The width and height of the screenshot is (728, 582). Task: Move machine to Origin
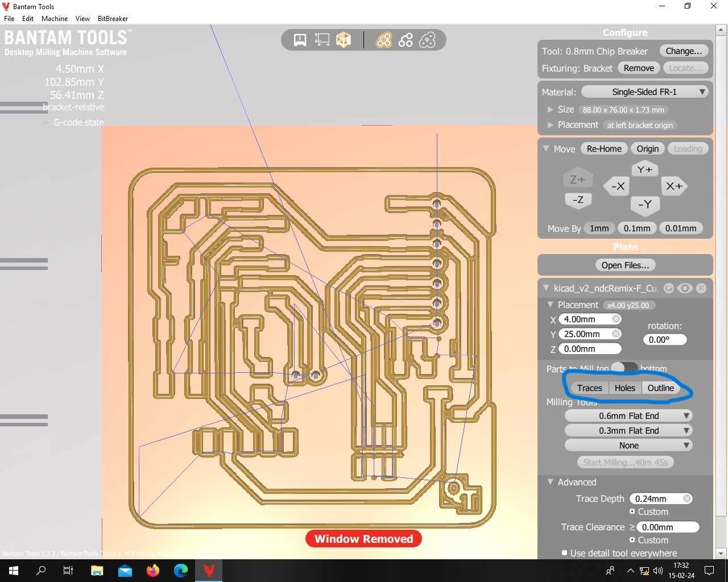coord(647,148)
